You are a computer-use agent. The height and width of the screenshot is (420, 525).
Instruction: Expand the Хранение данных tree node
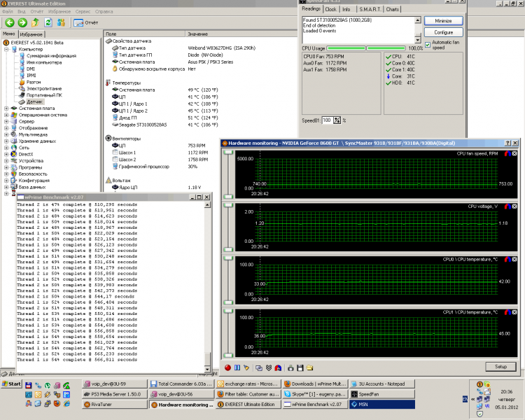coord(6,141)
